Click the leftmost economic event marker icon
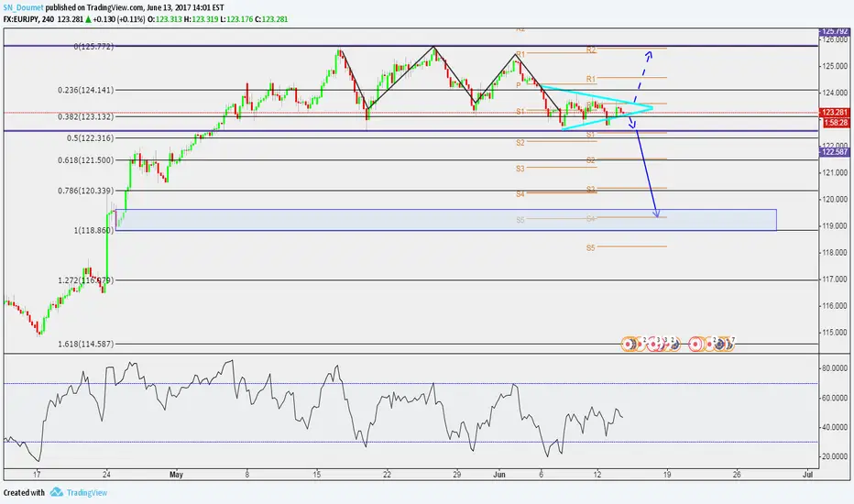Screen dimensions: 854x504 (x=630, y=344)
